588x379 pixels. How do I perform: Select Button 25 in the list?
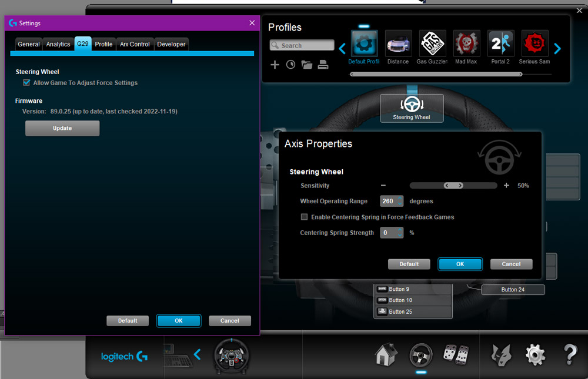click(x=413, y=311)
